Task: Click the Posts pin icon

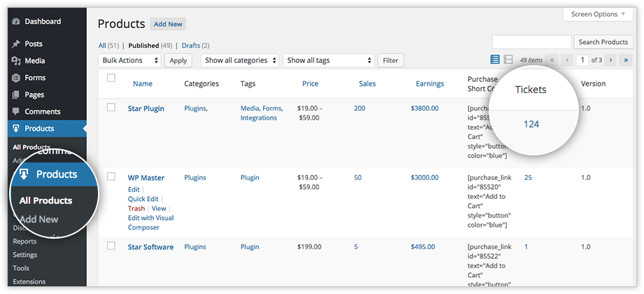Action: tap(16, 44)
